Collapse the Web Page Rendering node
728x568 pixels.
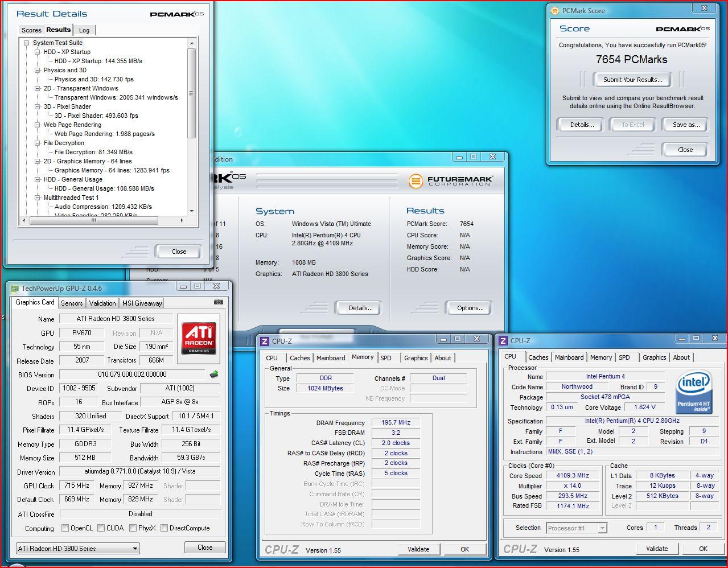(x=38, y=125)
